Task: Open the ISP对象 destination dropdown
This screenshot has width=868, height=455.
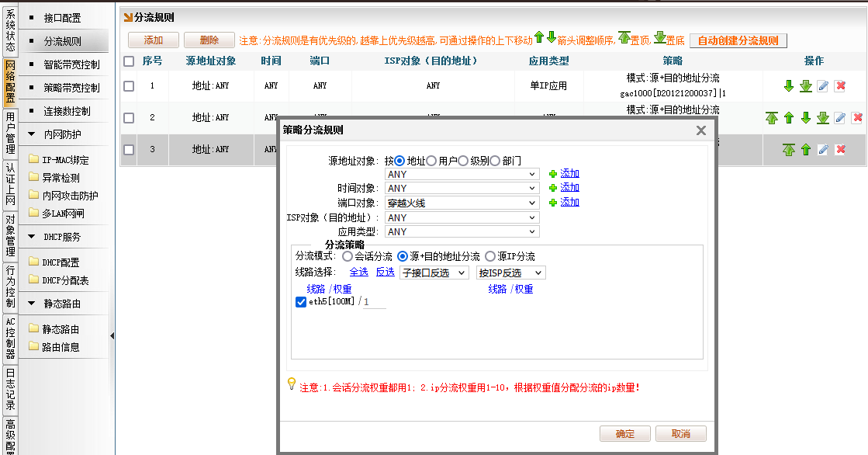Action: [x=462, y=217]
